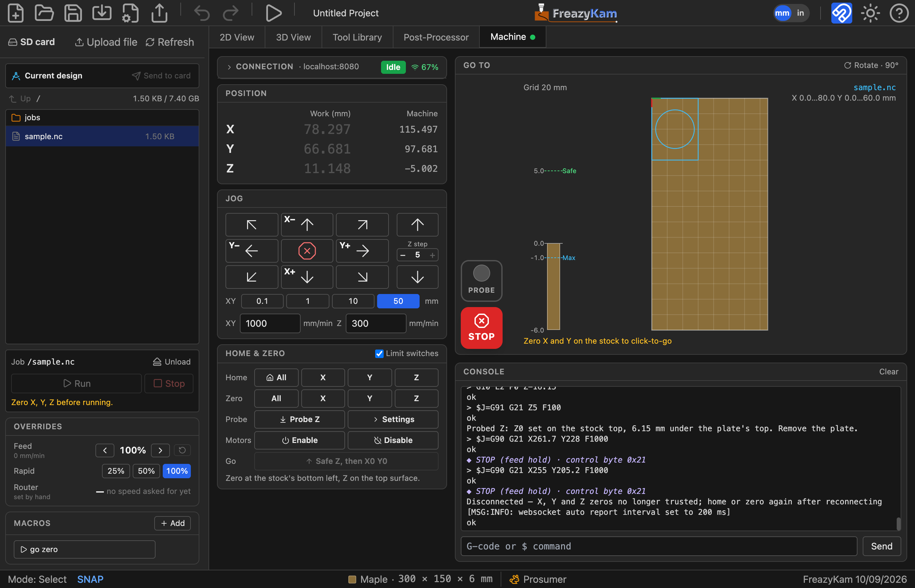Set rapid override to 50%
The height and width of the screenshot is (588, 915).
pyautogui.click(x=146, y=471)
